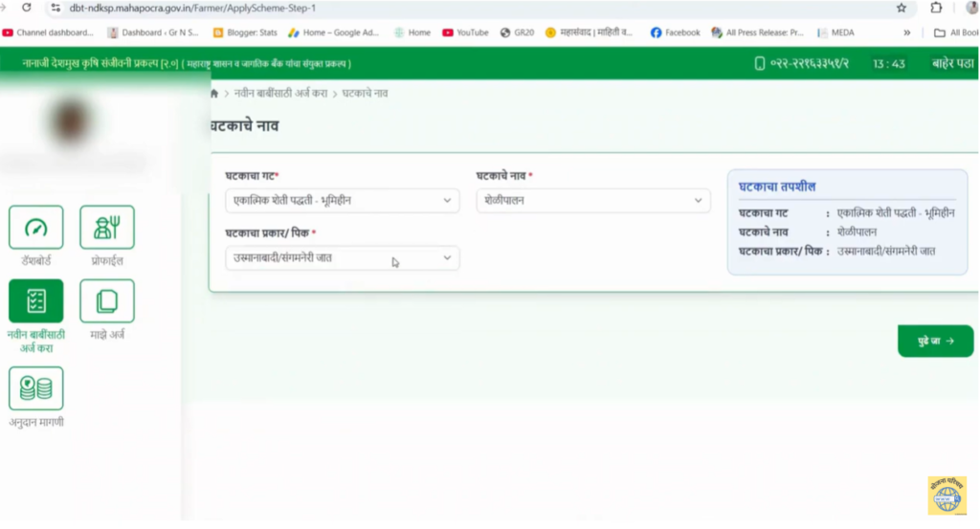Show more bookmarks via the overflow chevron
980x529 pixels.
[x=906, y=33]
